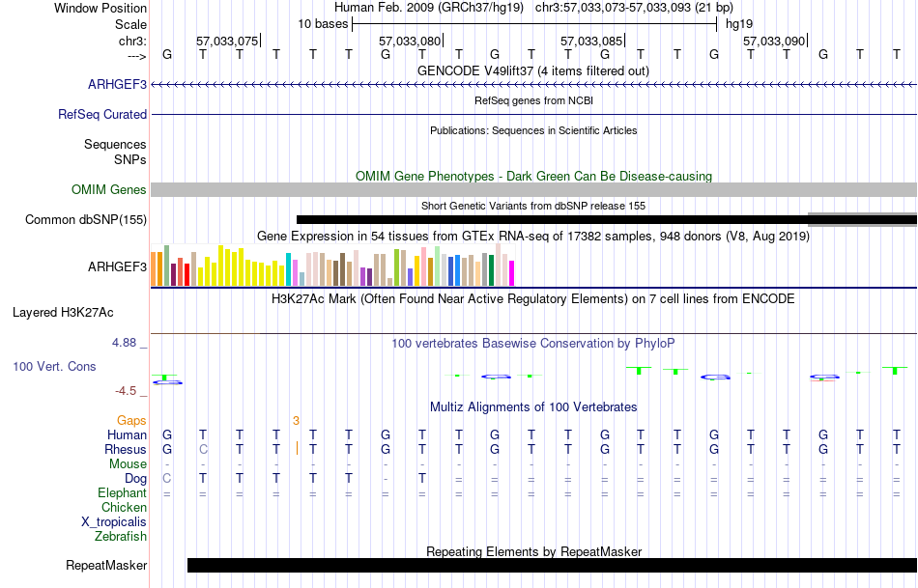Click the ARHGEF3 GENCODE gene label
The height and width of the screenshot is (588, 918).
tap(117, 84)
